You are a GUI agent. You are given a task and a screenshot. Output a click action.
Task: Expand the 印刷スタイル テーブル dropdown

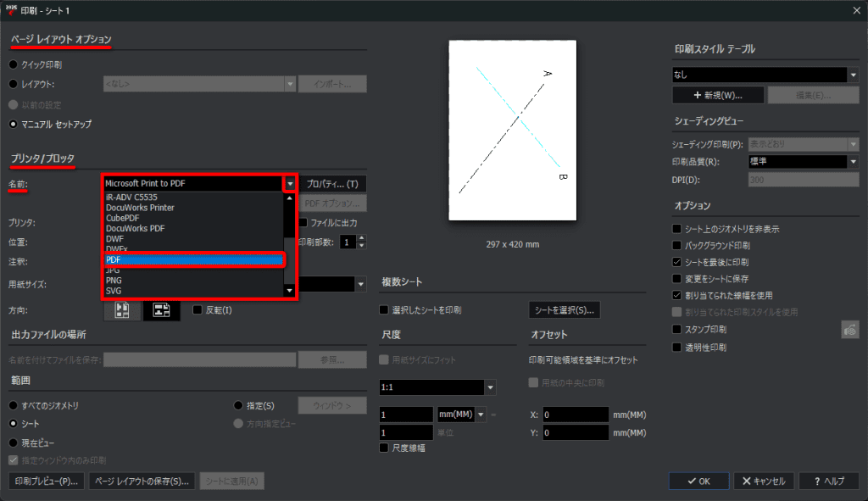point(853,75)
